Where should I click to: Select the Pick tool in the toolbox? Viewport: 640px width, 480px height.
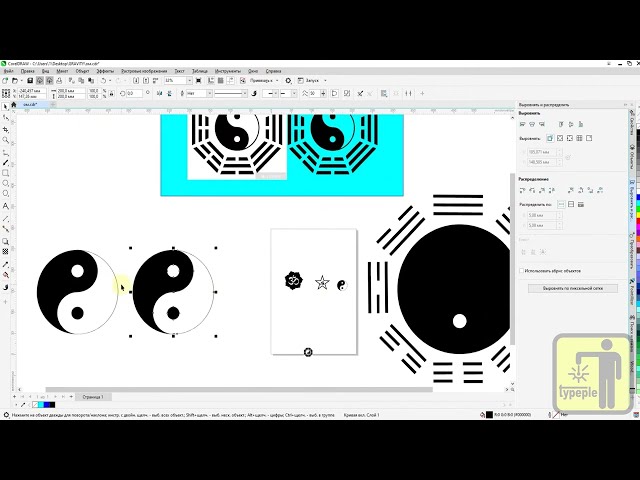tap(5, 107)
